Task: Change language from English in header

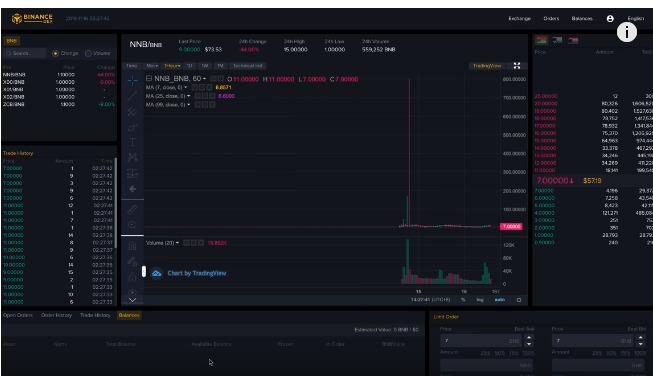Action: click(x=636, y=18)
